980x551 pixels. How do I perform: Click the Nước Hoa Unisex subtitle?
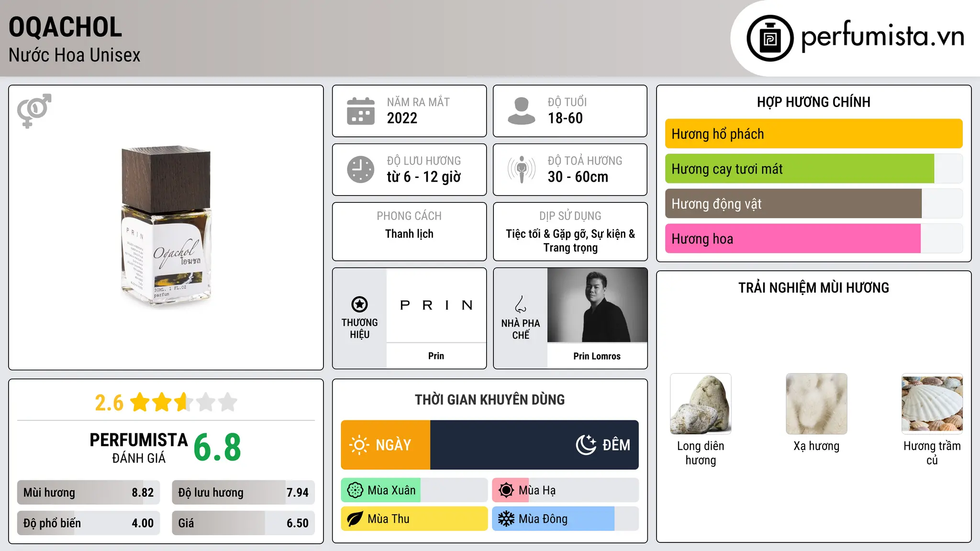75,55
